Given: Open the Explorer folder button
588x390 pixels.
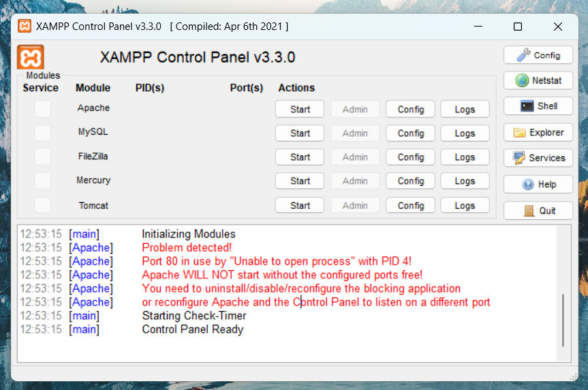Looking at the screenshot, I should (x=538, y=132).
